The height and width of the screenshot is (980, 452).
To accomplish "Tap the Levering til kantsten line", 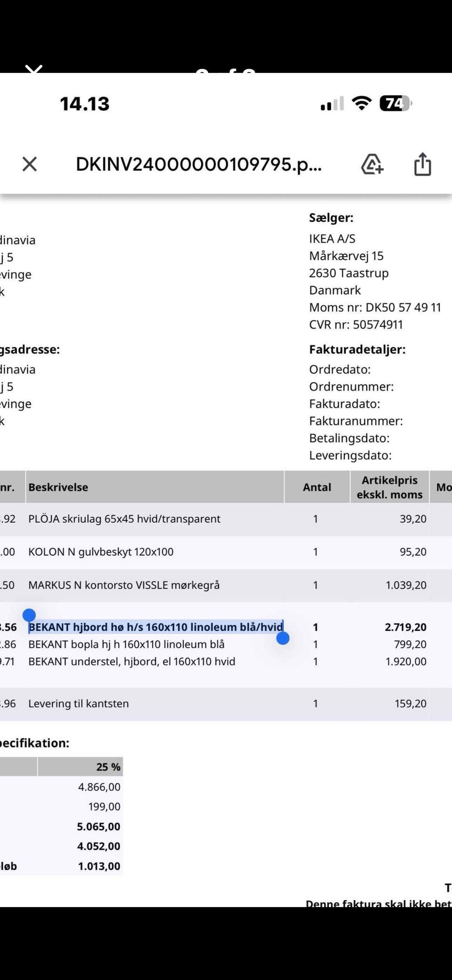I will 79,704.
